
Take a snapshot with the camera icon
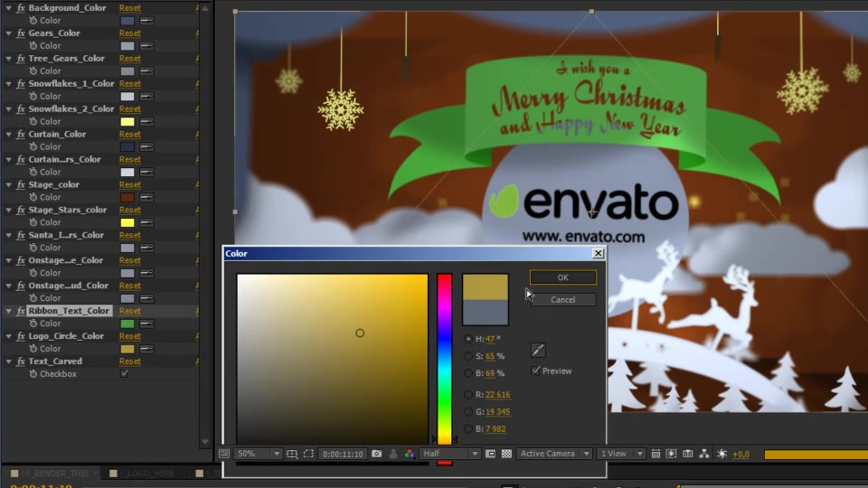(376, 454)
